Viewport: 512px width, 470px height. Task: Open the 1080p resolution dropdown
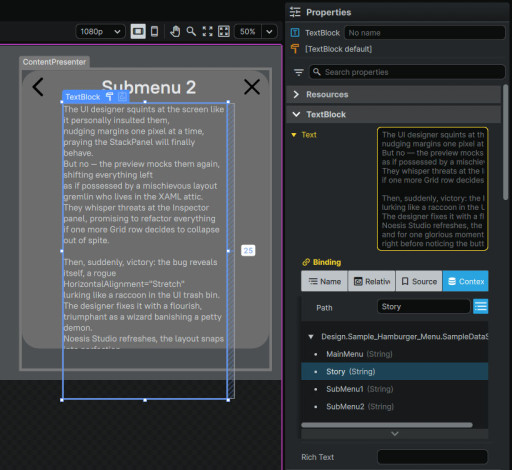pos(100,32)
